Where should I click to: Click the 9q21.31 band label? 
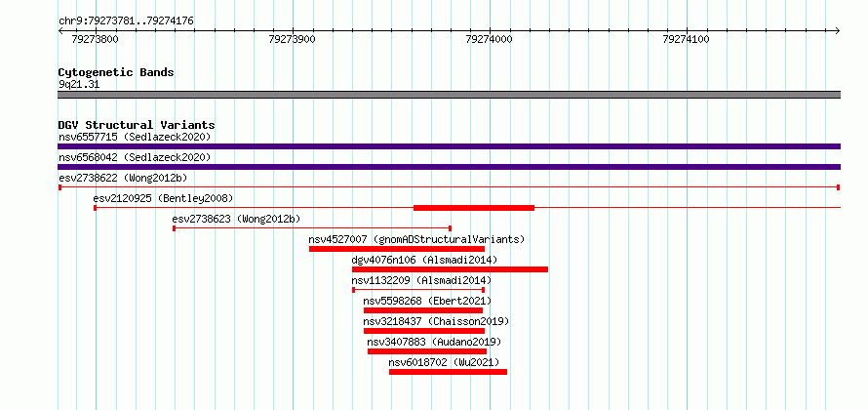79,85
